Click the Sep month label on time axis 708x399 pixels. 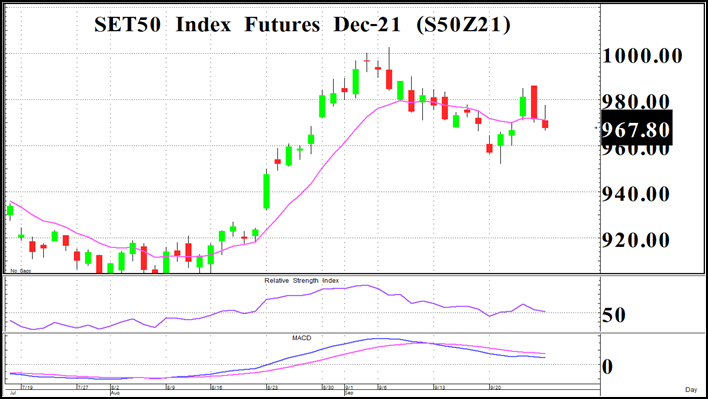349,393
